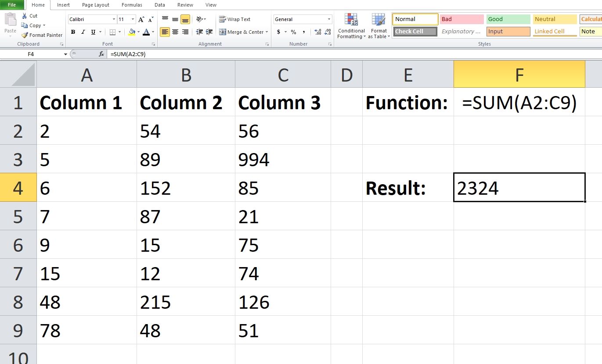This screenshot has height=364, width=602.
Task: Set bottom vertical alignment
Action: click(x=185, y=19)
